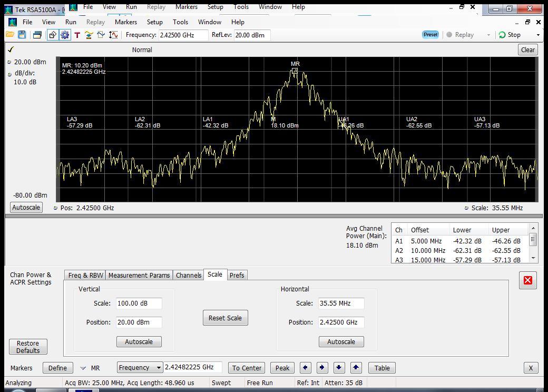Click the settings gear toolbar icon
This screenshot has width=548, height=392.
point(65,35)
